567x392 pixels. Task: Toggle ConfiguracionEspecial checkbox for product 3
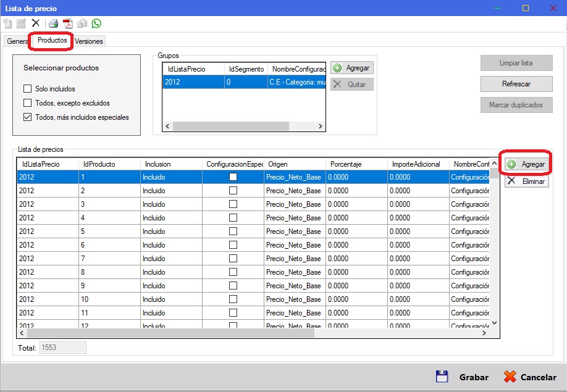(233, 204)
